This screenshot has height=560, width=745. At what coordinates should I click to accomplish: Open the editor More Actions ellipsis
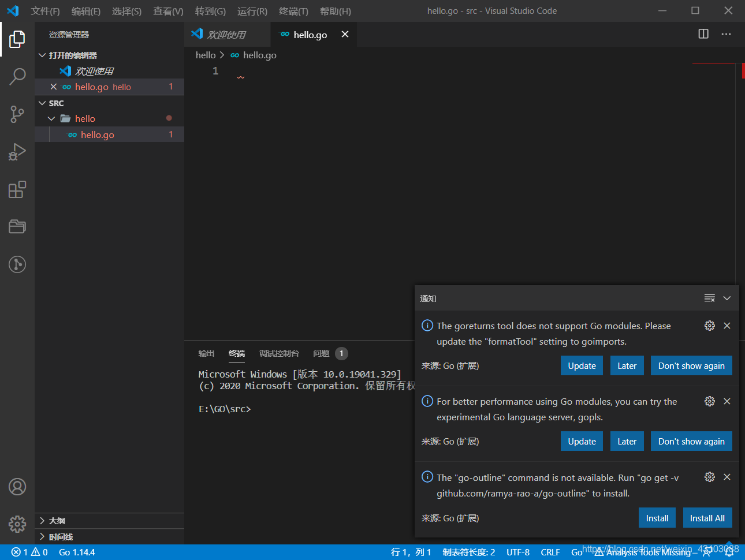tap(726, 34)
